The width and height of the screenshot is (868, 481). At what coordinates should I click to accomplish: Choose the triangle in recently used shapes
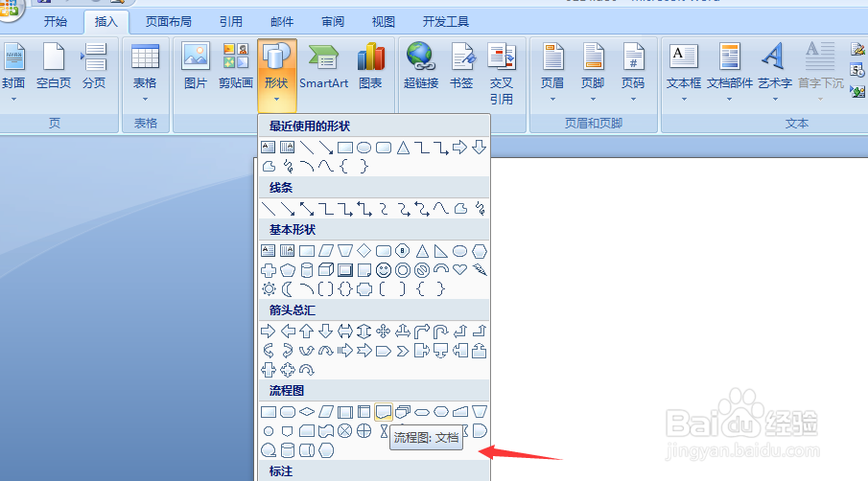(403, 147)
